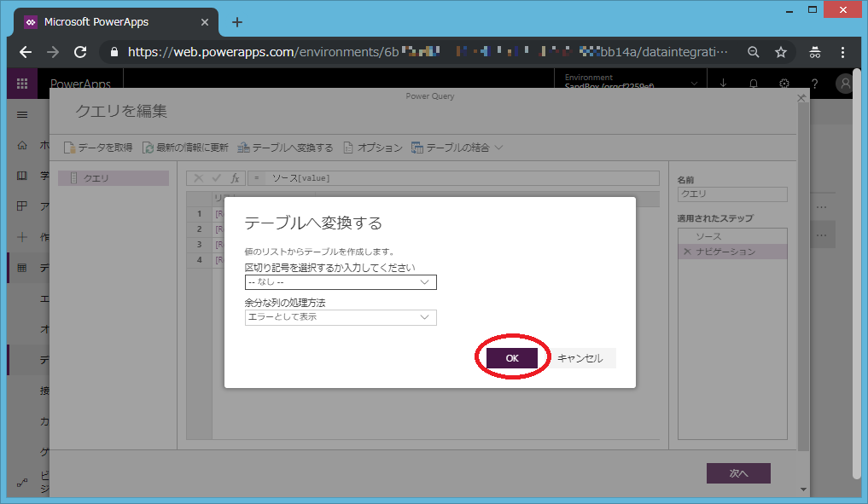868x504 pixels.
Task: Open a new browser tab
Action: (x=237, y=22)
